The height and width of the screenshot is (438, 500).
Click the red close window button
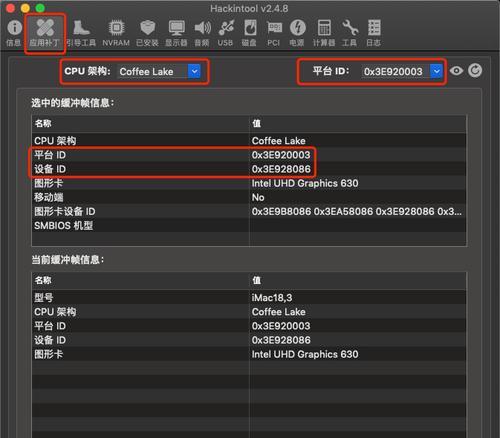[x=10, y=8]
